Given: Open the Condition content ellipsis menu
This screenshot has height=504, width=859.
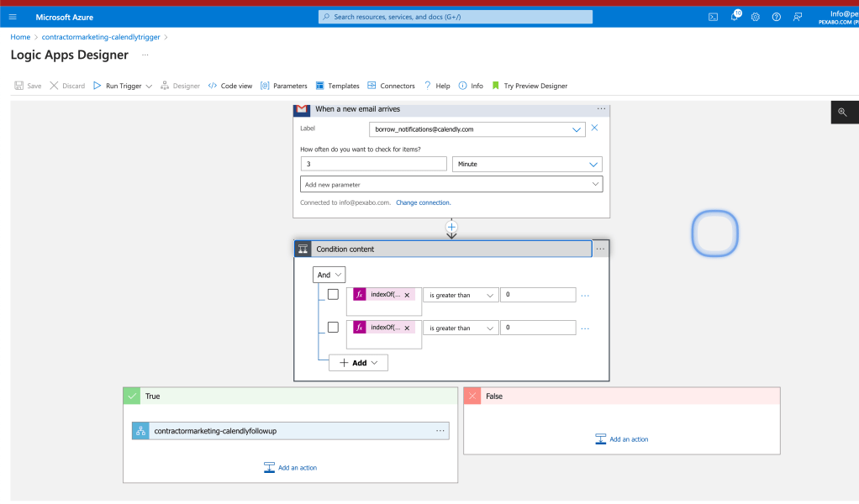Looking at the screenshot, I should [600, 249].
